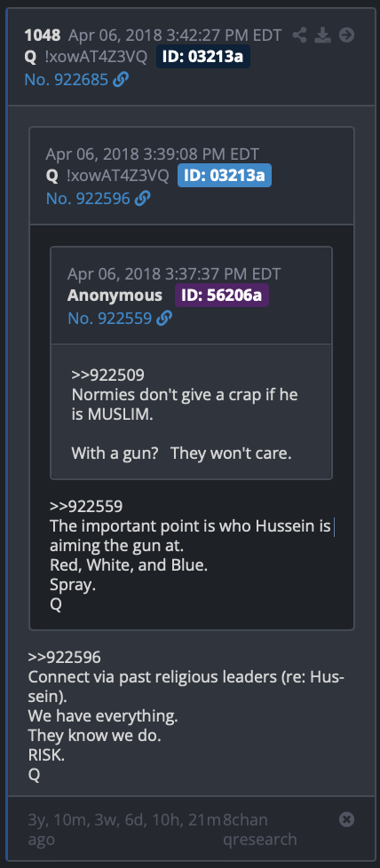Click the 8chan qresearch source label
The image size is (380, 868).
pyautogui.click(x=260, y=829)
